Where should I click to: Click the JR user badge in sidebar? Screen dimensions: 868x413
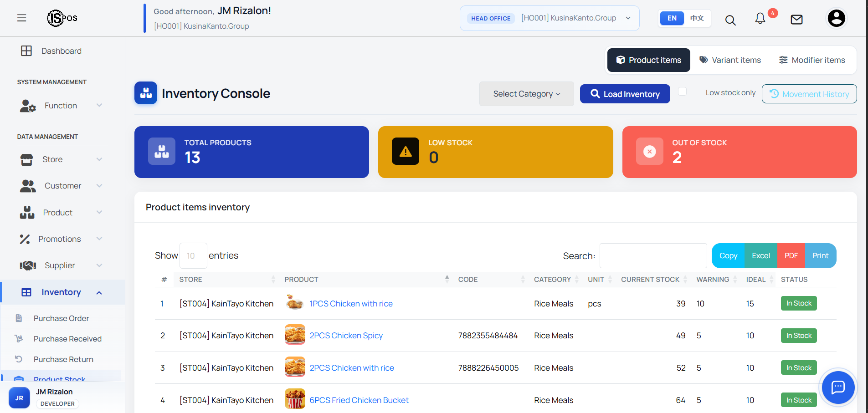tap(19, 398)
